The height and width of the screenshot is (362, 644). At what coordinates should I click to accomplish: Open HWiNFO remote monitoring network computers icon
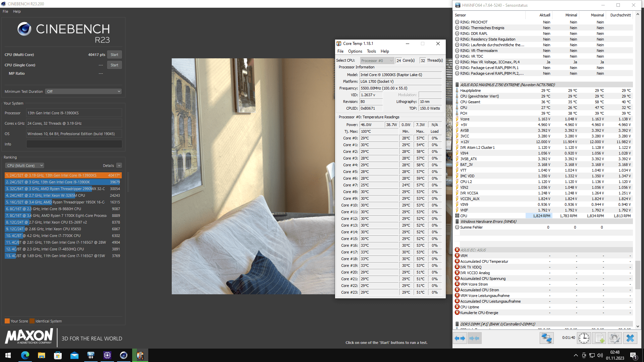[x=546, y=338]
